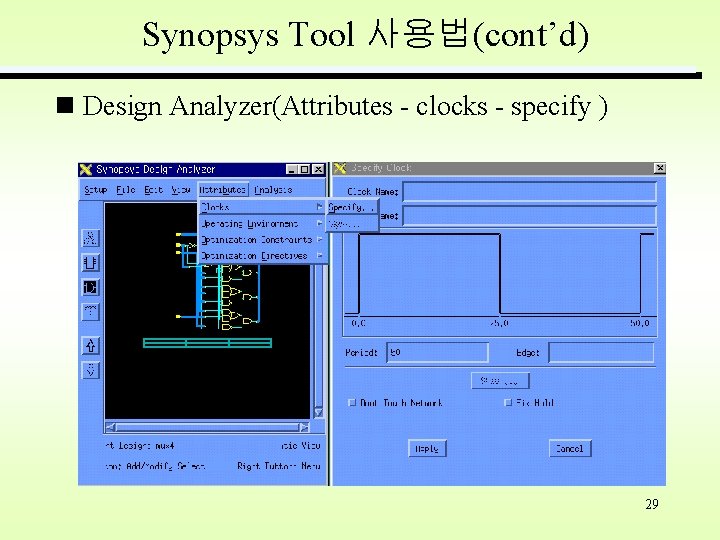720x540 pixels.
Task: Click the symbol view icon in sidebar
Action: pyautogui.click(x=90, y=263)
